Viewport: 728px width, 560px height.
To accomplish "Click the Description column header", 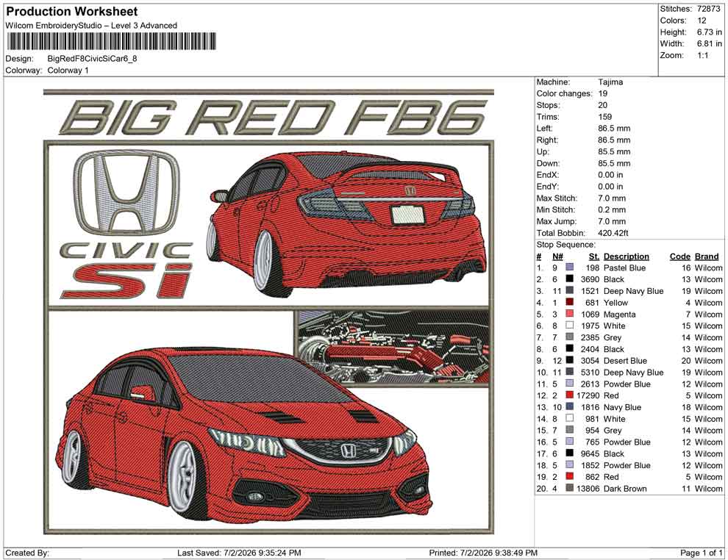I will click(x=627, y=256).
